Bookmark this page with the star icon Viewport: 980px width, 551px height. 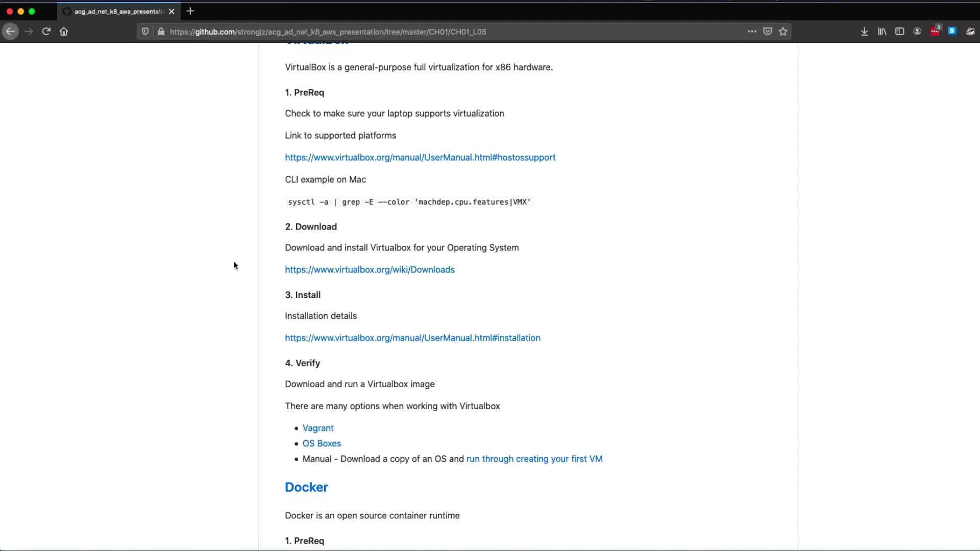[783, 32]
